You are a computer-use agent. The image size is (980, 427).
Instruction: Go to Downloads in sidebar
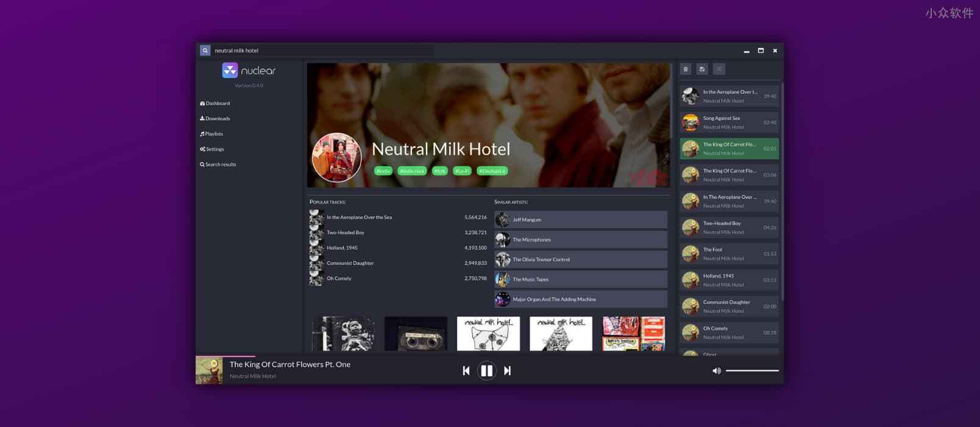[218, 119]
